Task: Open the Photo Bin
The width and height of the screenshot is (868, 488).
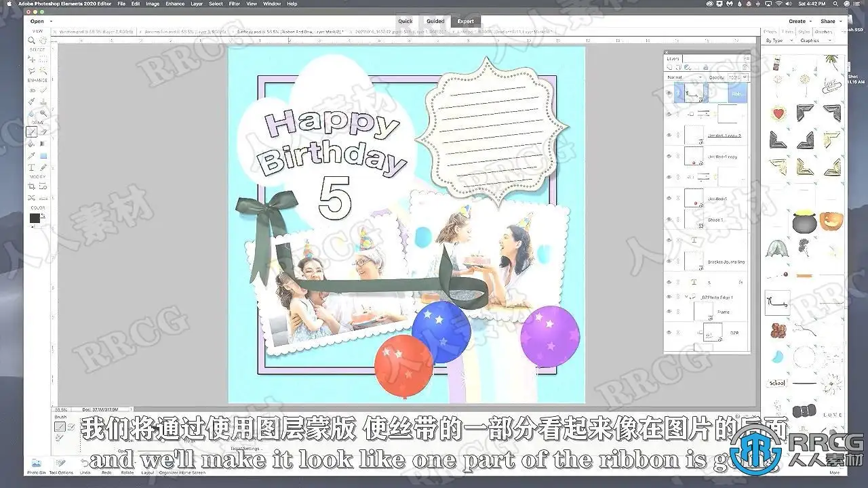Action: (x=35, y=466)
